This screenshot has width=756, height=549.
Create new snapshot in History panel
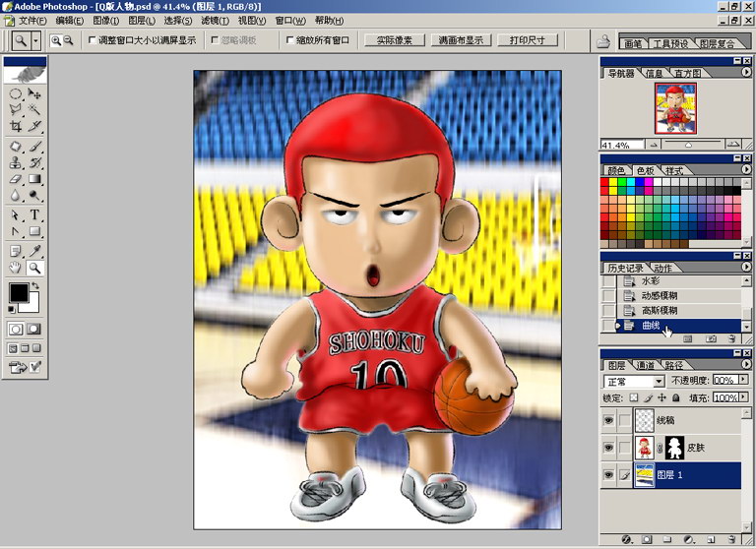click(x=711, y=338)
